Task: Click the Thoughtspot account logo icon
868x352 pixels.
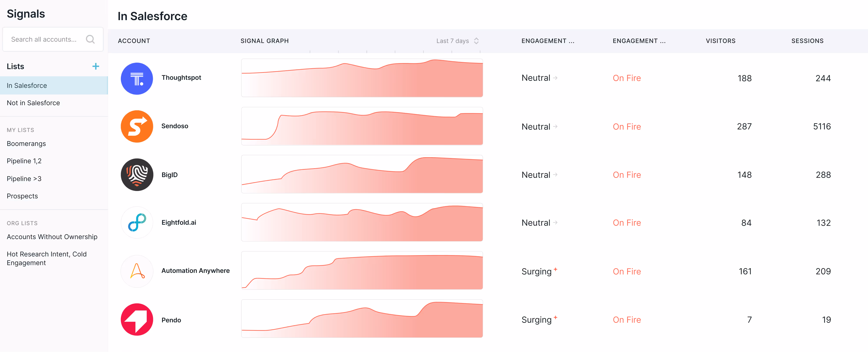Action: coord(137,78)
